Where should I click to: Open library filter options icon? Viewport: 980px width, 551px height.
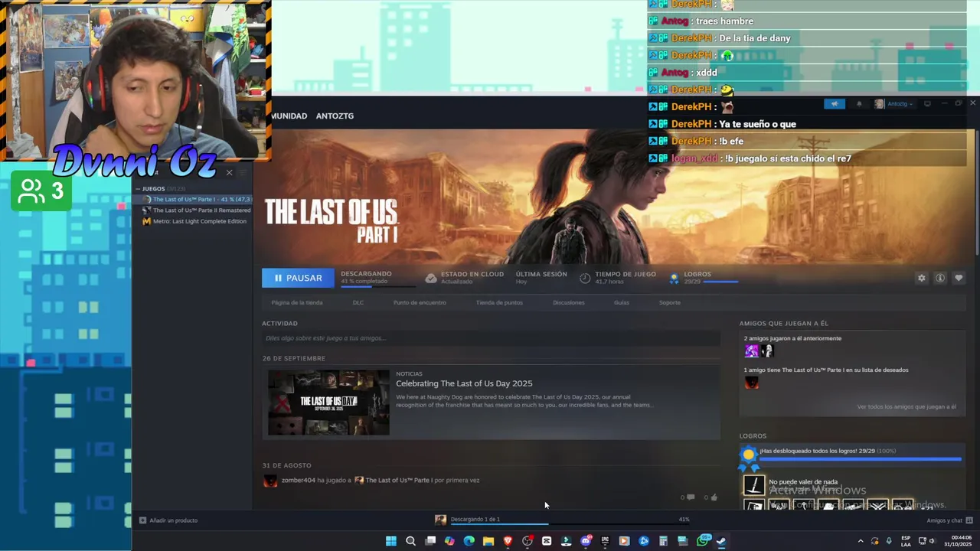pyautogui.click(x=243, y=173)
